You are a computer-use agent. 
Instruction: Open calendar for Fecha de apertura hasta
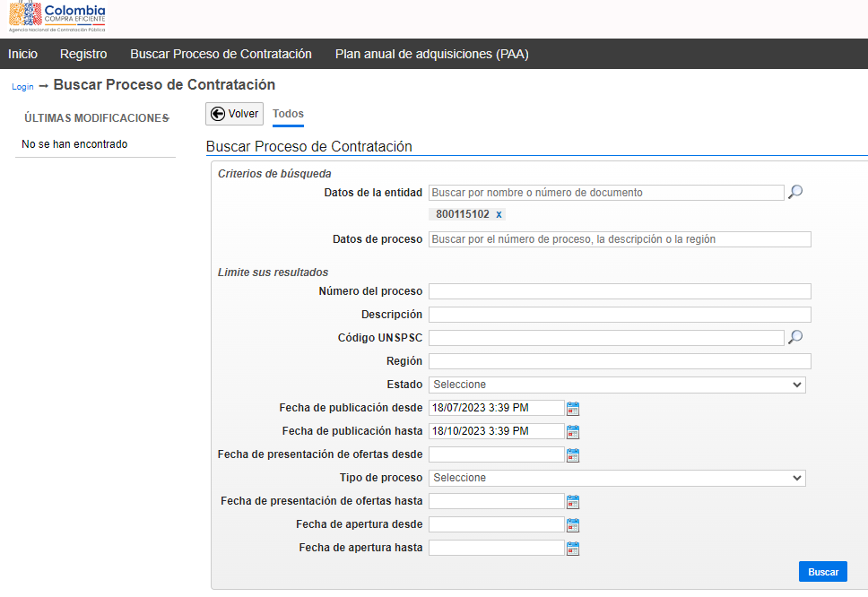573,549
